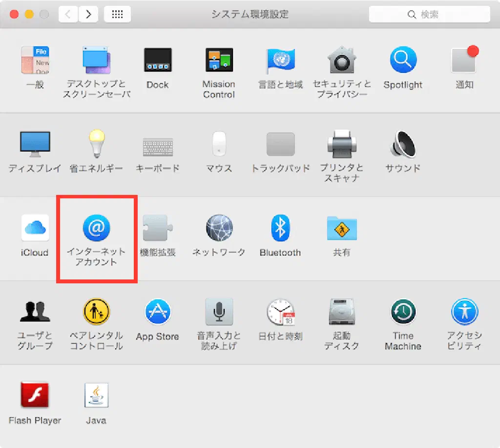Open the インターネットアカウント preferences pane
Image resolution: width=500 pixels, height=448 pixels.
96,229
